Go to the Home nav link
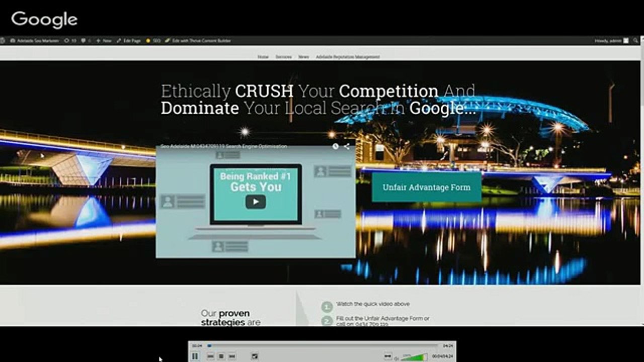644x362 pixels. tap(263, 57)
